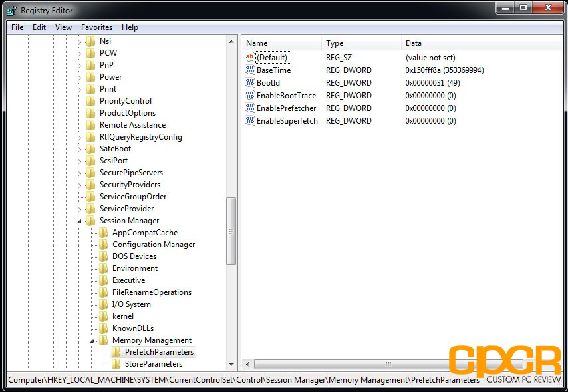The height and width of the screenshot is (392, 568).
Task: Click the KnownDLLs folder icon
Action: (x=103, y=328)
